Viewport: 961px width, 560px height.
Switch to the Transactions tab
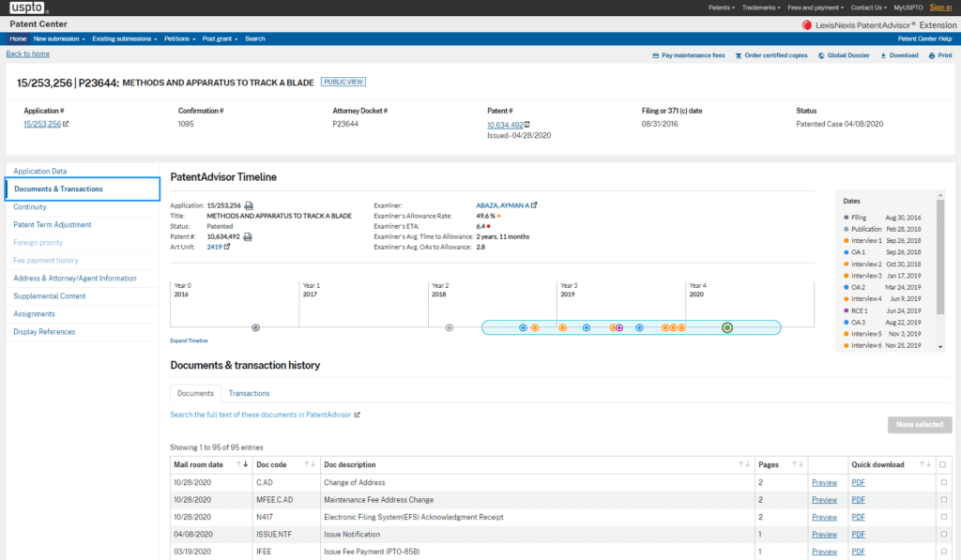click(x=249, y=393)
